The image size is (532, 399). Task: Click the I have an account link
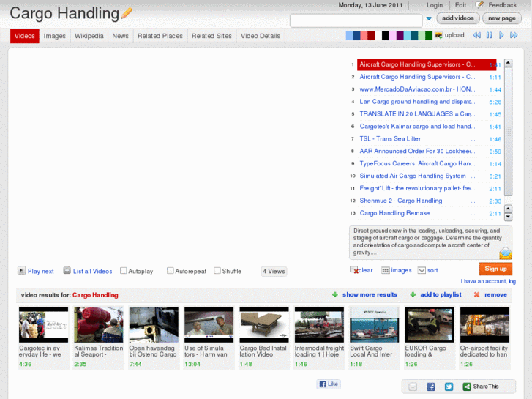point(488,281)
